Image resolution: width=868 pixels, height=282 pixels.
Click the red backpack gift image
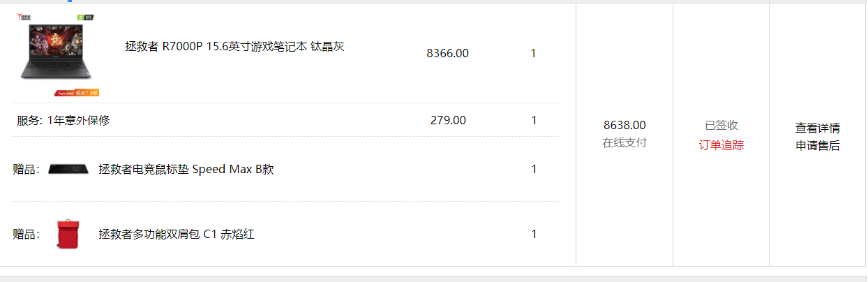(68, 233)
